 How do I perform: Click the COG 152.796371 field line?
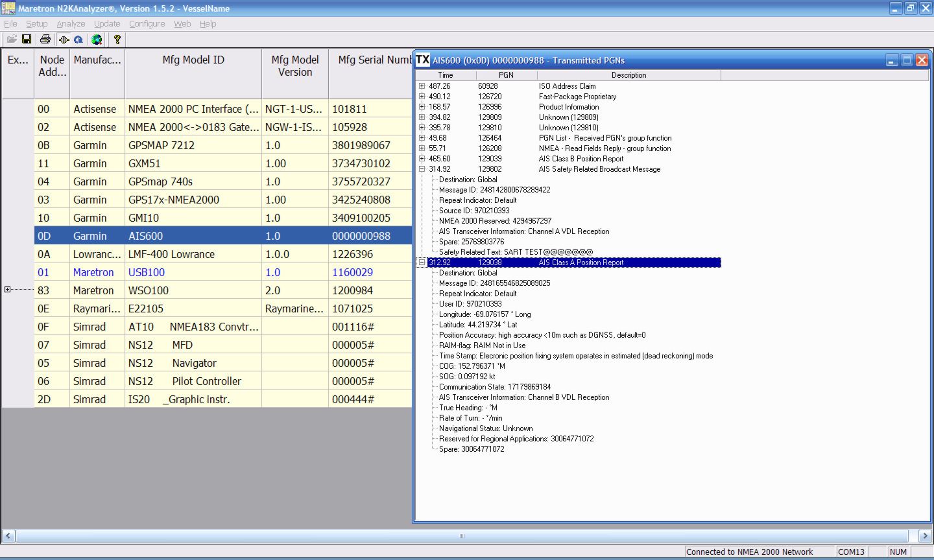[x=472, y=366]
